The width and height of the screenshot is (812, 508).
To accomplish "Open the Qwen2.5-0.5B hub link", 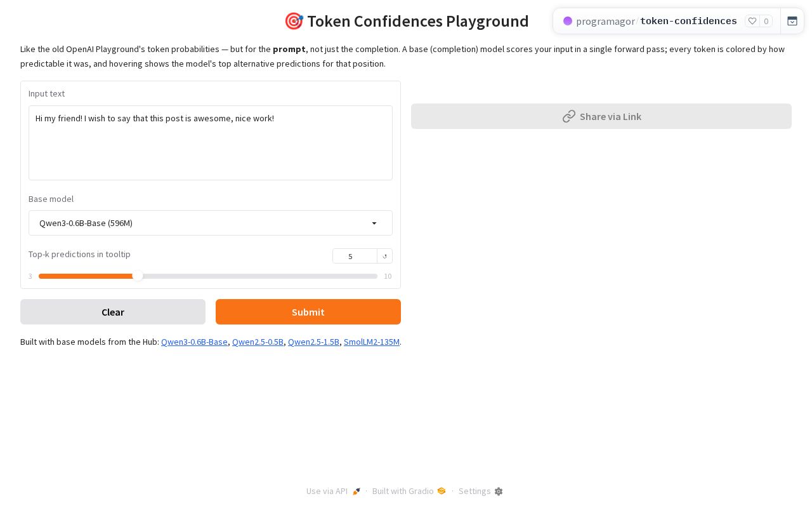I will (x=258, y=342).
